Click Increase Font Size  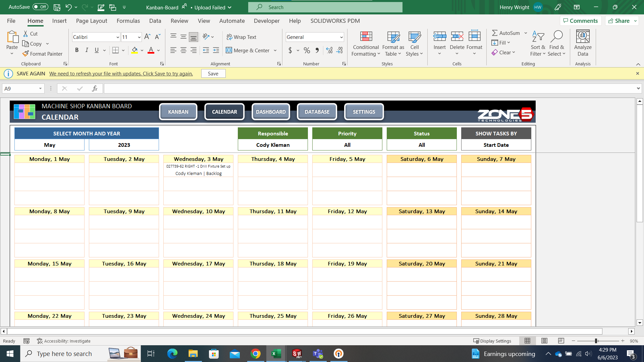tap(147, 37)
